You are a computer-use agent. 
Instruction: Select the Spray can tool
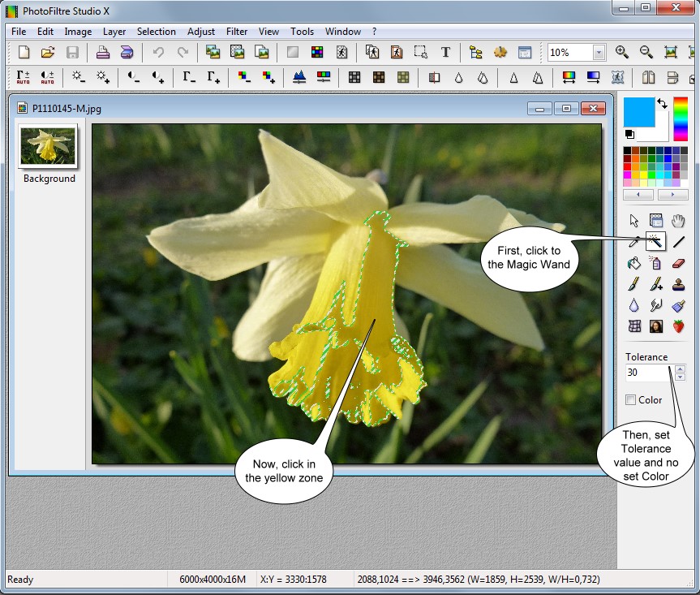(656, 263)
